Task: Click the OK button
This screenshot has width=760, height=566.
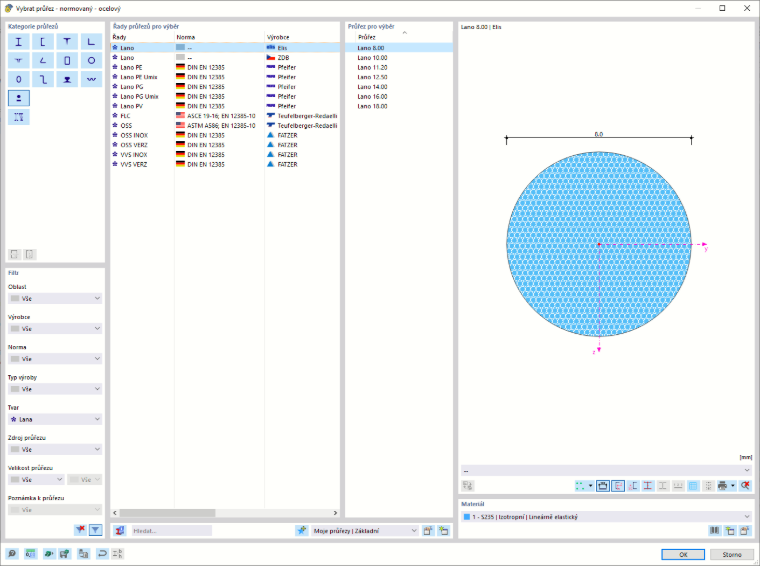Action: (x=683, y=554)
